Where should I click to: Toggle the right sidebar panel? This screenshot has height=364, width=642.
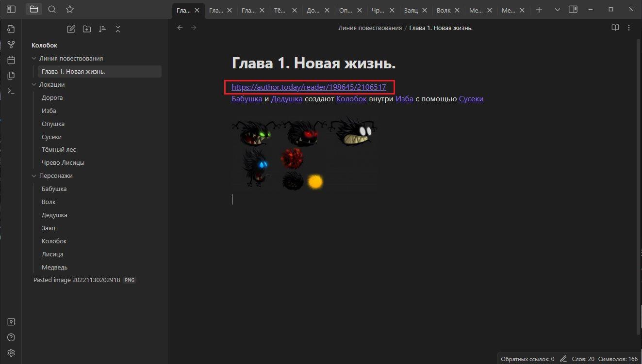coord(573,9)
